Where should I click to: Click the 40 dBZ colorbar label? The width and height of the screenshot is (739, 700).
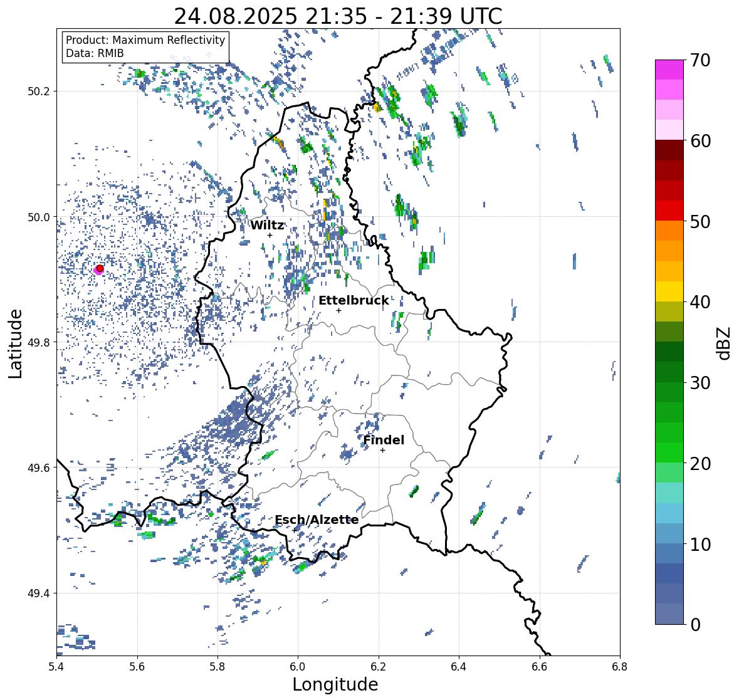click(700, 302)
